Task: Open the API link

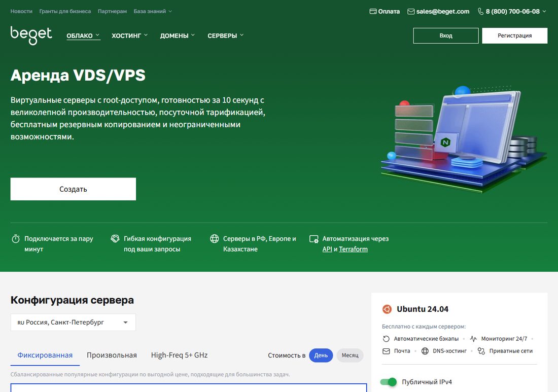Action: (x=327, y=249)
